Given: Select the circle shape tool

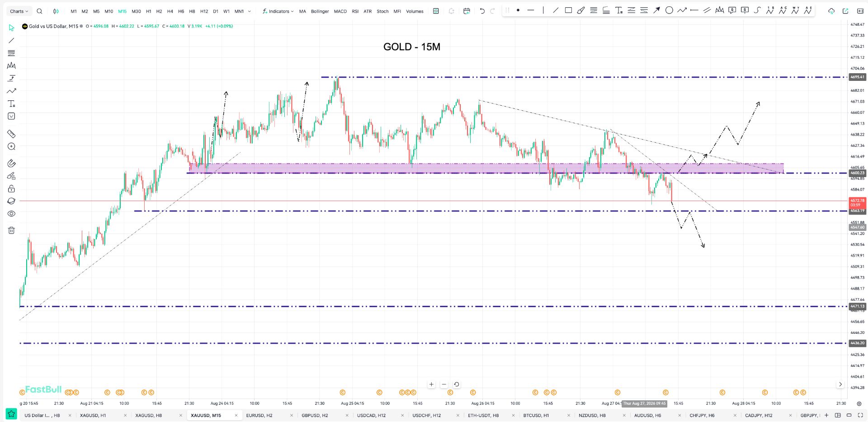Looking at the screenshot, I should [669, 10].
